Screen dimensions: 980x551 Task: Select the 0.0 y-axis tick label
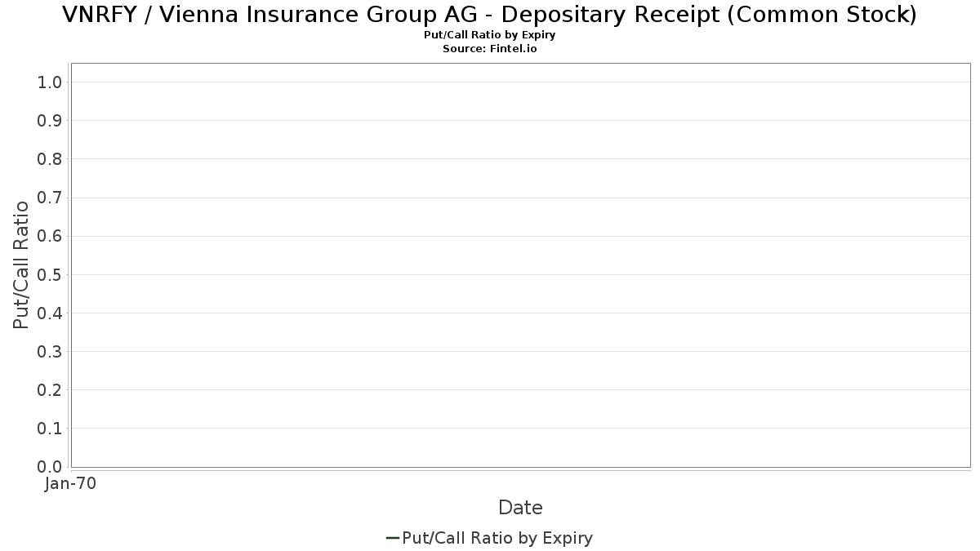point(51,467)
